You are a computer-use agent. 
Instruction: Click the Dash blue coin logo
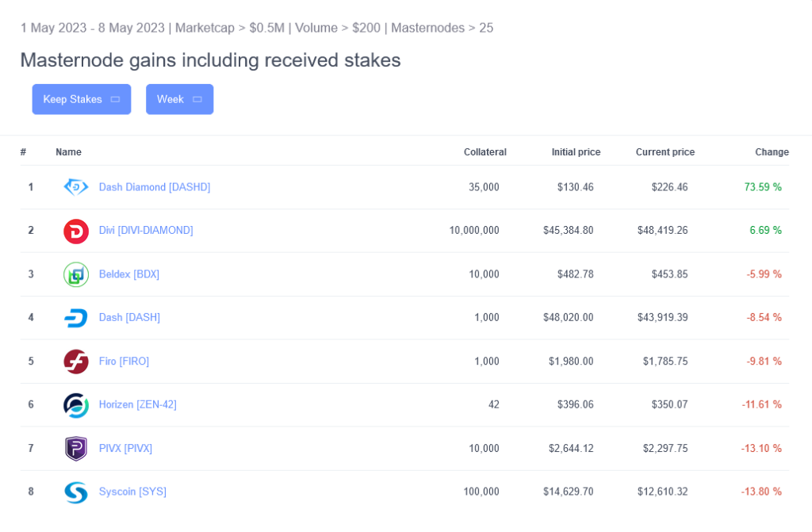pyautogui.click(x=76, y=318)
